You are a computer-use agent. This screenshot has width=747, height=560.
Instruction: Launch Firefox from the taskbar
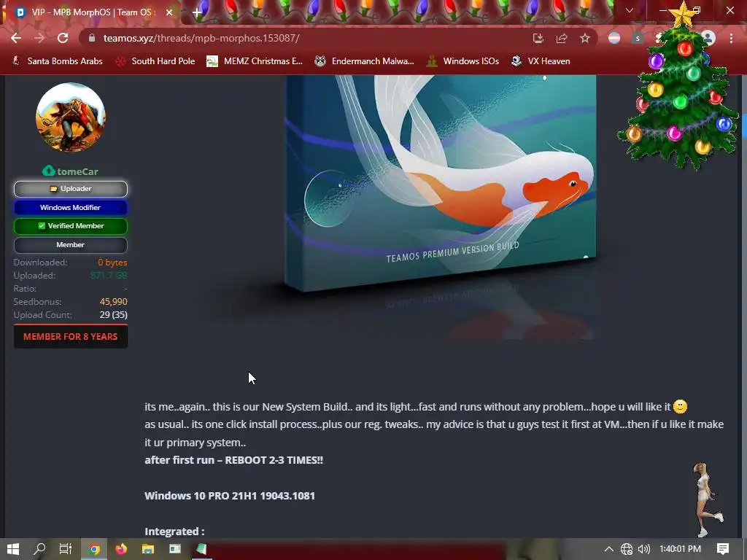[121, 549]
